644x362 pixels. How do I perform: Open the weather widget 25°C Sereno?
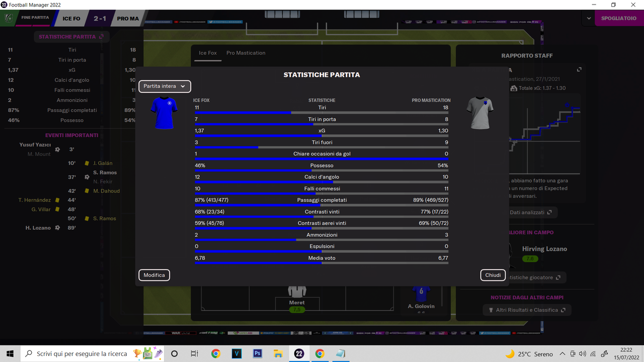coord(529,354)
